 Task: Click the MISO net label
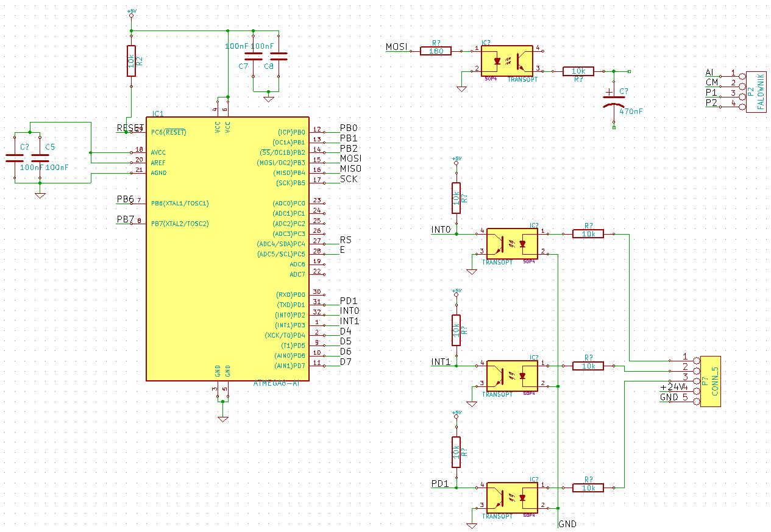coord(350,169)
